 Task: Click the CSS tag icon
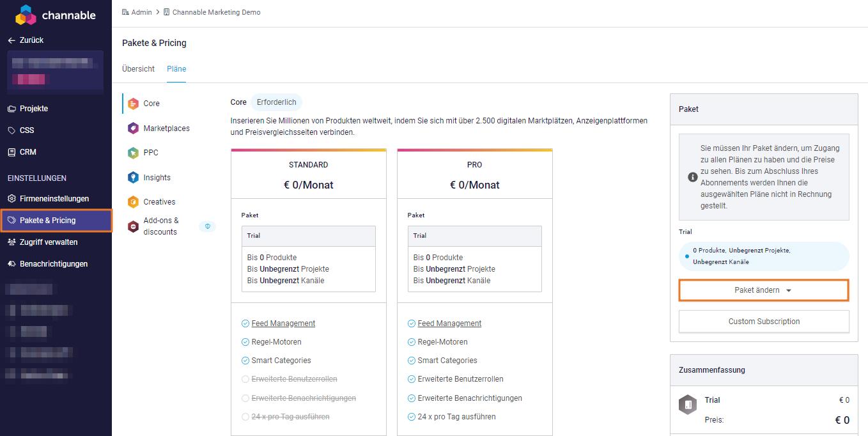[12, 130]
